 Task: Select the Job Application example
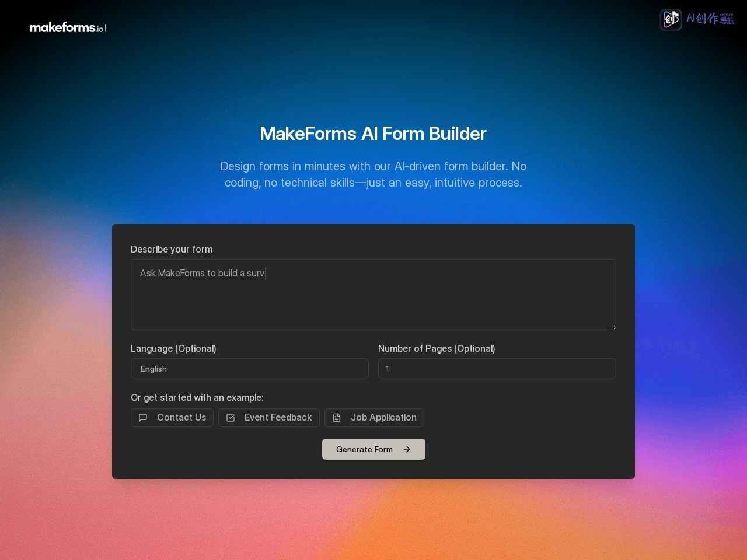point(374,418)
